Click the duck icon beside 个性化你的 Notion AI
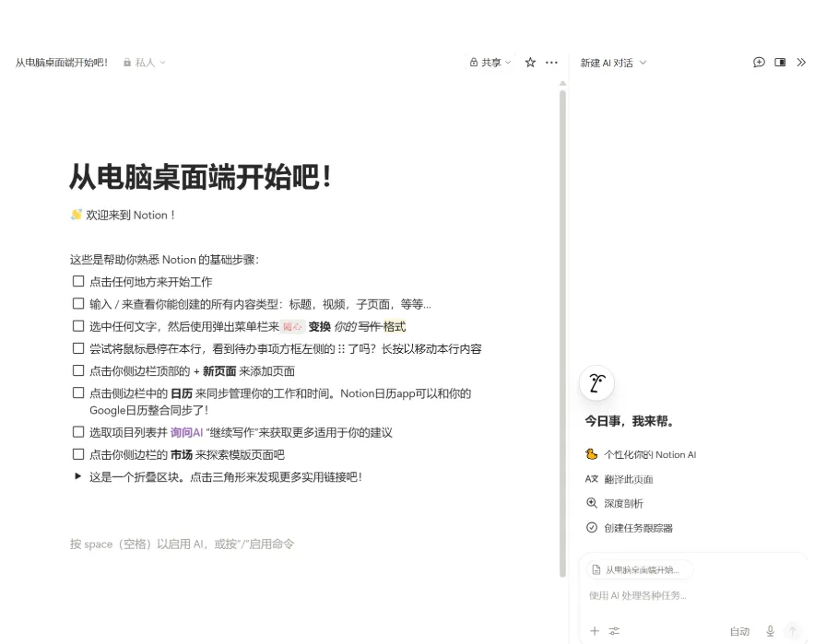 [x=591, y=454]
